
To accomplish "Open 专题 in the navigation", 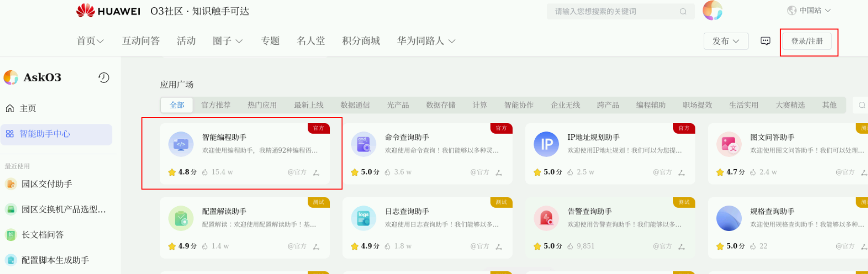I will click(270, 41).
